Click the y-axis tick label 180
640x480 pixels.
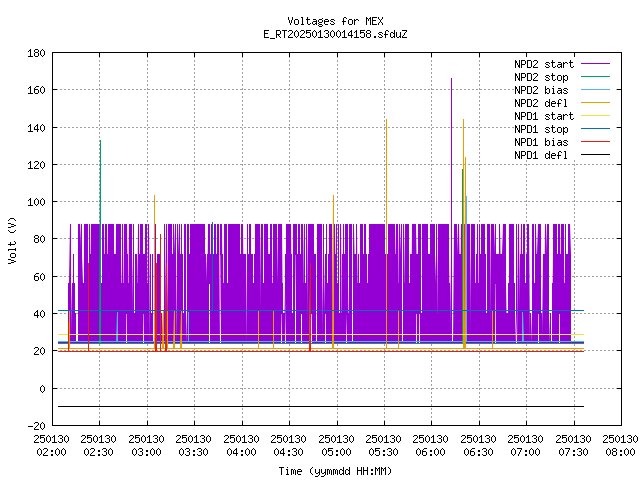(36, 53)
